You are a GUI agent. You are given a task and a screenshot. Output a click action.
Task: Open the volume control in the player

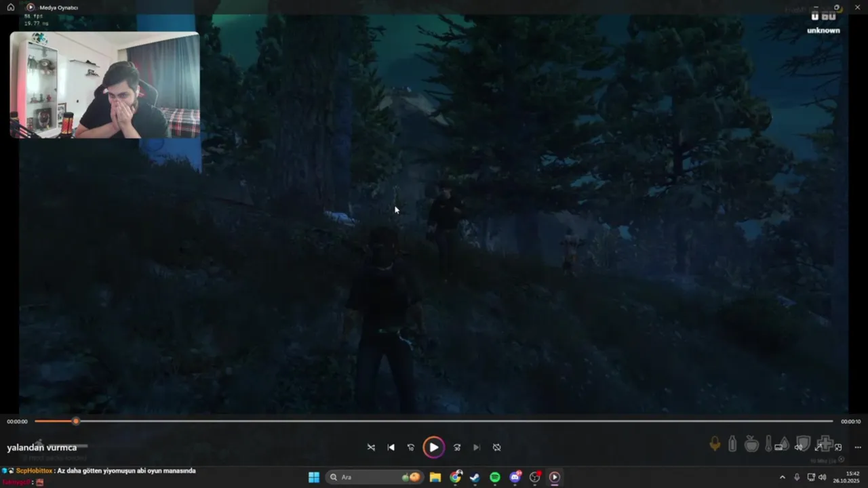[x=799, y=447]
